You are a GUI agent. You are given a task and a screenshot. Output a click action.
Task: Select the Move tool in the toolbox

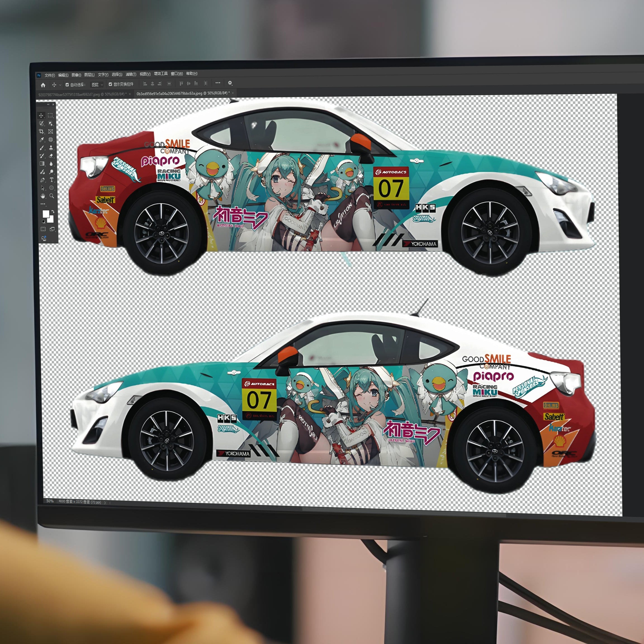[x=41, y=116]
